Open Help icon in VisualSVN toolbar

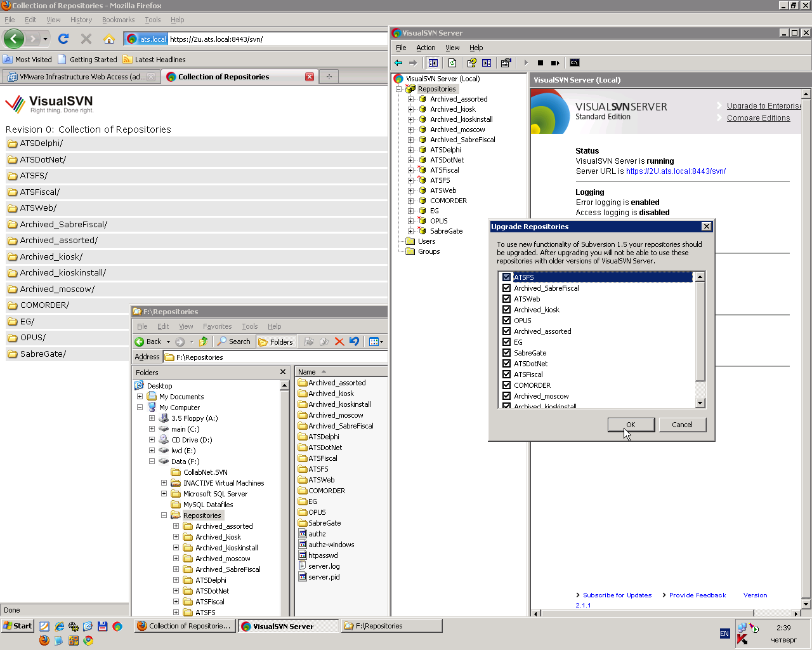pos(471,63)
